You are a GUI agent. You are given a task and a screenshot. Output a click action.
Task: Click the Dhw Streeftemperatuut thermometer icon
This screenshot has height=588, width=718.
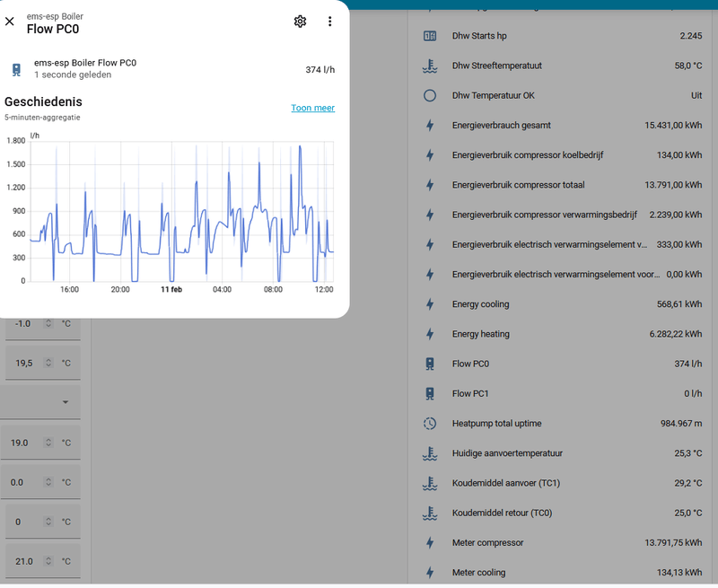(430, 66)
